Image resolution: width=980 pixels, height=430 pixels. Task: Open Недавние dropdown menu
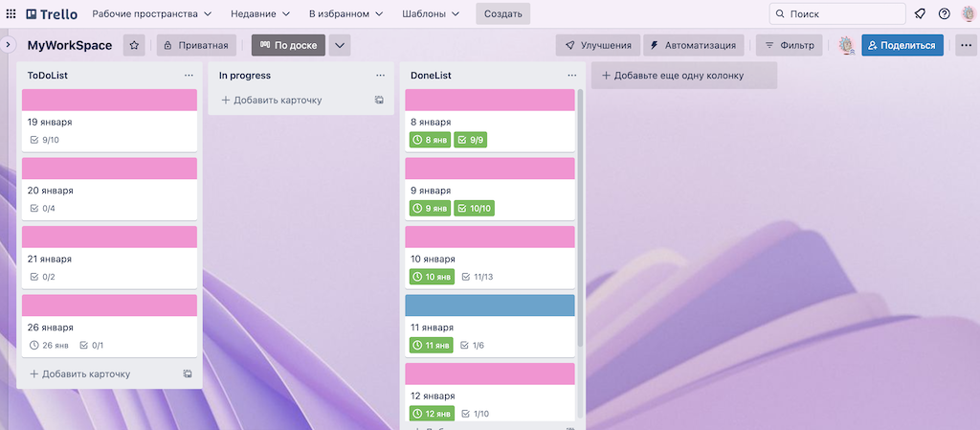(x=260, y=13)
